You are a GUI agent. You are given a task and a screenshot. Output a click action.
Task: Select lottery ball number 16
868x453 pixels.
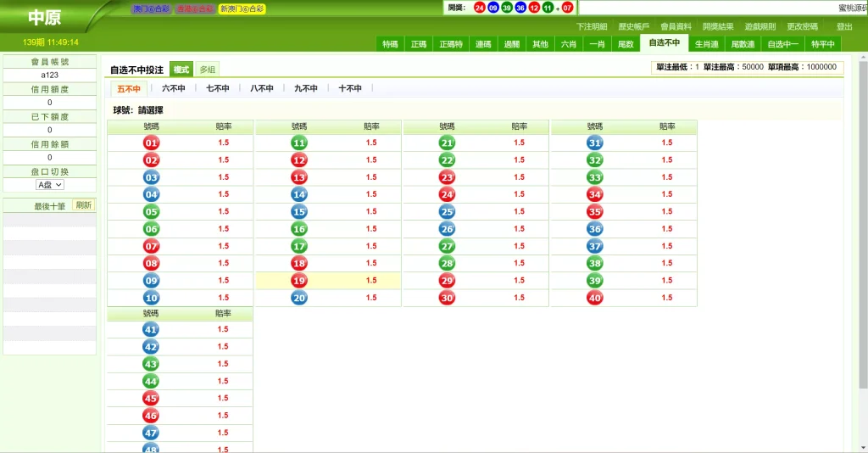tap(299, 229)
